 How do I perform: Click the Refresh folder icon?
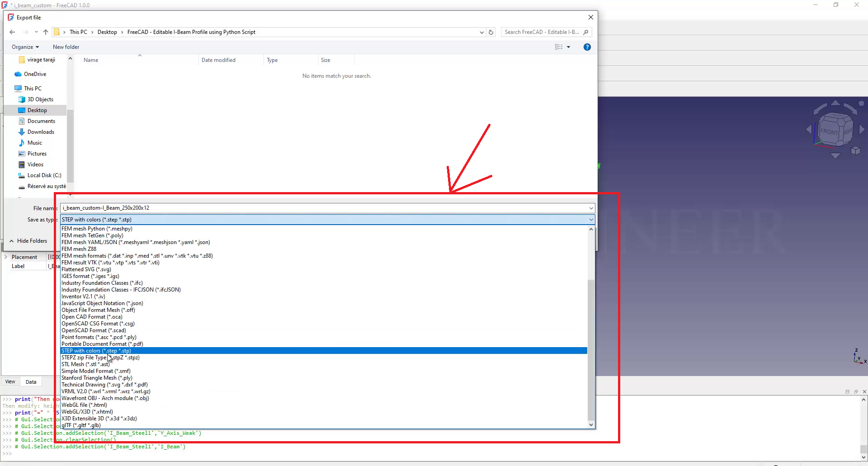491,32
